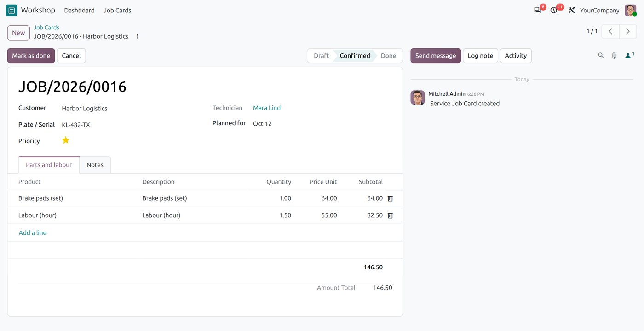The image size is (644, 331).
Task: Click Mitchell Admin author name in chatter
Action: click(447, 94)
